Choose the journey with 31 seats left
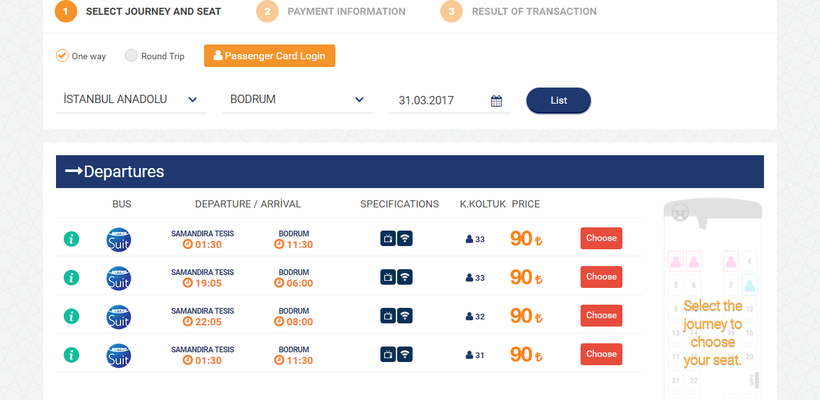The width and height of the screenshot is (820, 400). [601, 354]
